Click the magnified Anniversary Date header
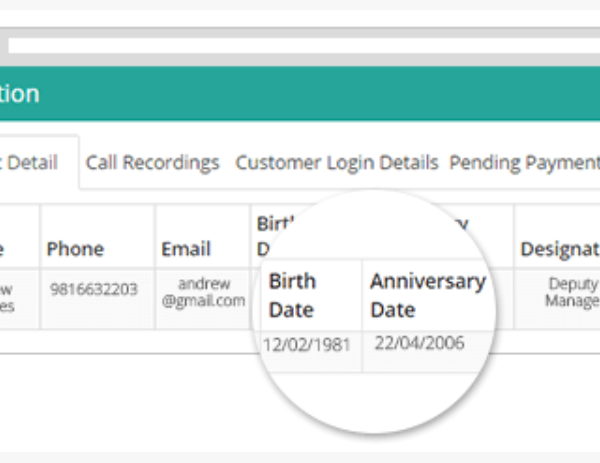 (428, 295)
